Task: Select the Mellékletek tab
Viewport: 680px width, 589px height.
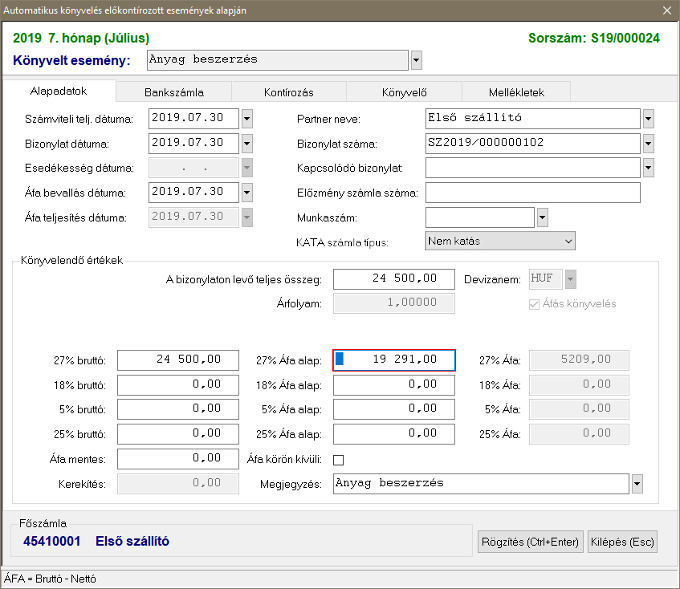Action: click(x=516, y=91)
